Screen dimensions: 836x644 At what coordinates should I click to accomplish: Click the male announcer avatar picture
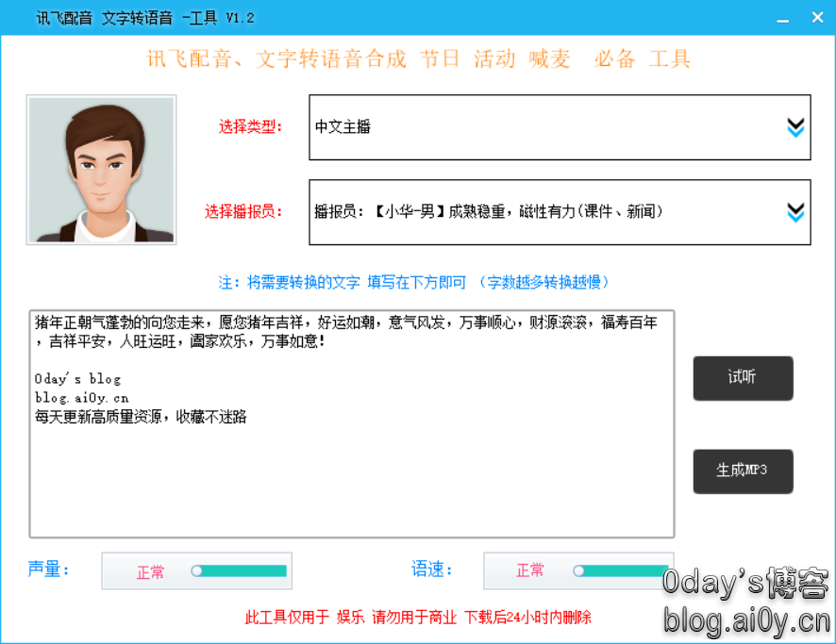(x=101, y=170)
